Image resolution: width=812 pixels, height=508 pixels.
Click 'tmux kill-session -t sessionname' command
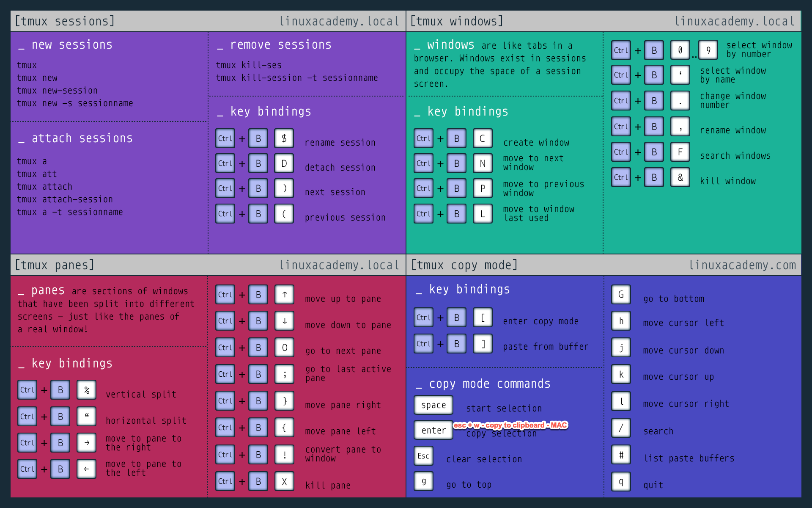(x=297, y=78)
